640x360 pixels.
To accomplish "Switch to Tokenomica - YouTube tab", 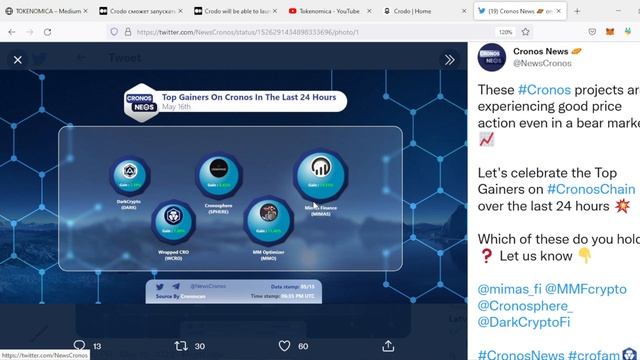I will tap(330, 11).
